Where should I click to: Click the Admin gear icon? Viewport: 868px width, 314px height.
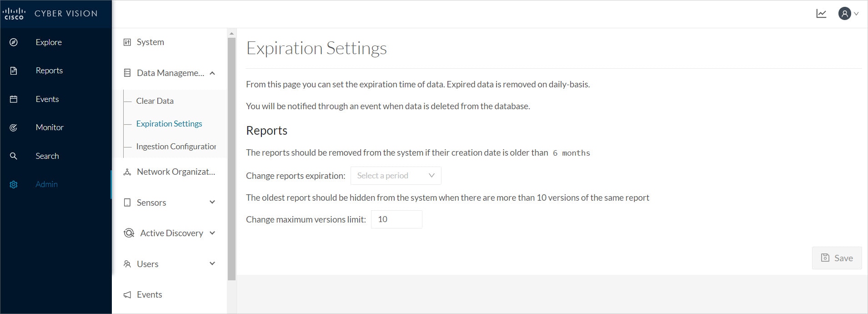14,184
